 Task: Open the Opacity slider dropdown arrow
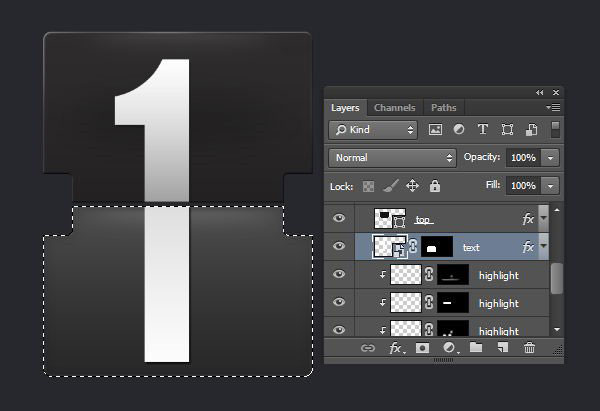pyautogui.click(x=550, y=158)
